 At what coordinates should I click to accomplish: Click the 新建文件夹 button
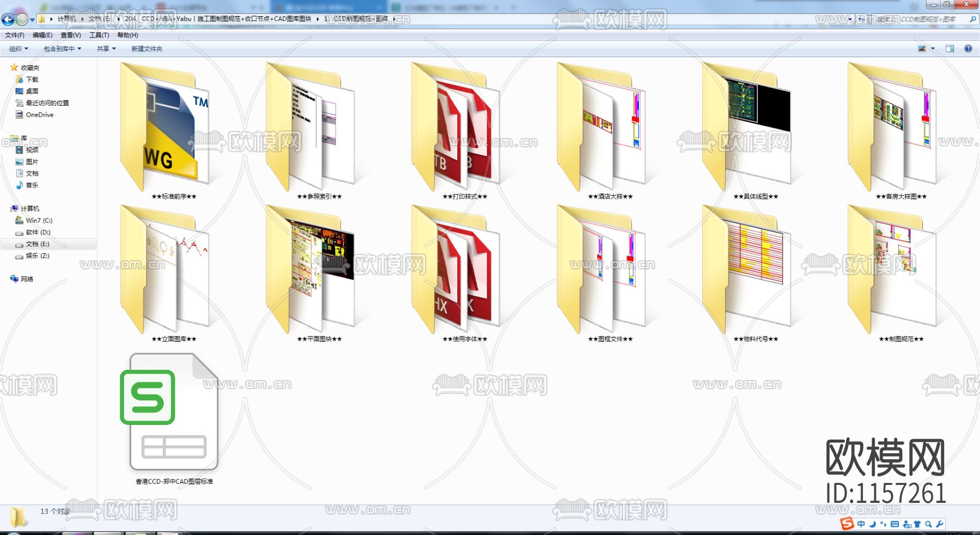tap(146, 48)
